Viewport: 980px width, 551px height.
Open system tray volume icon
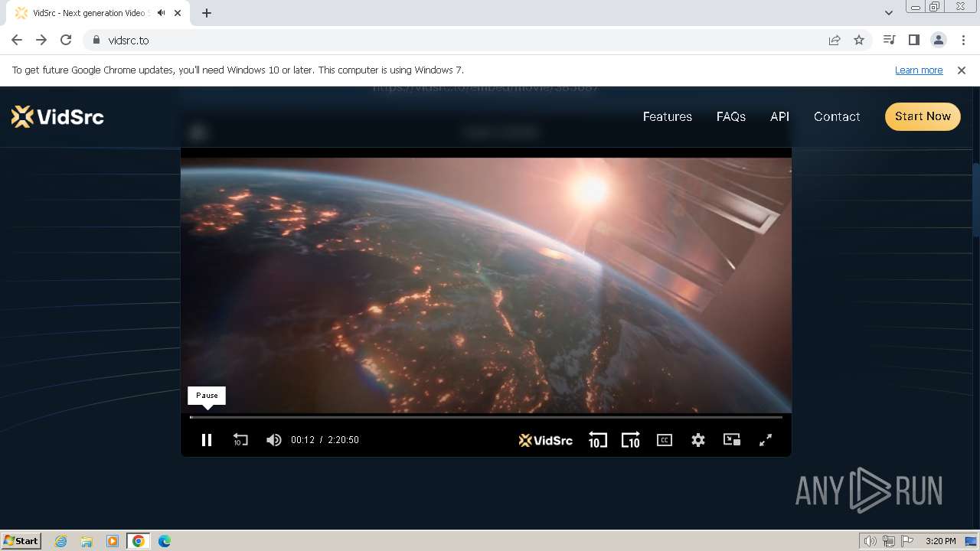pyautogui.click(x=871, y=541)
